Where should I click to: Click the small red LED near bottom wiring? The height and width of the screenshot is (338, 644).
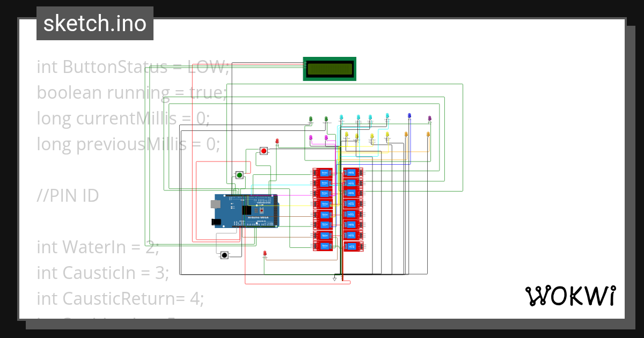(x=265, y=253)
